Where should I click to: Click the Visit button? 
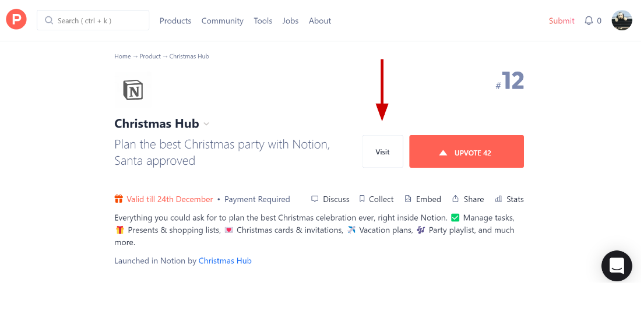tap(382, 151)
